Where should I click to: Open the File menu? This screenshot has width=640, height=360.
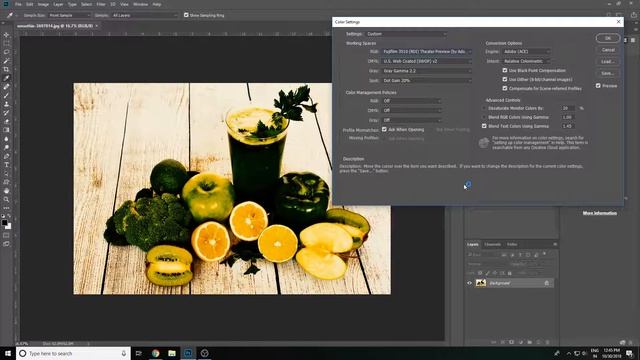click(x=18, y=4)
